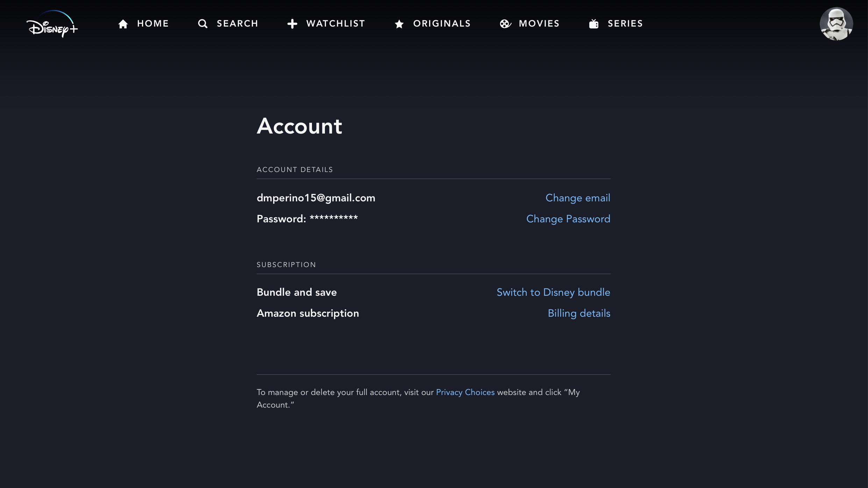Click the Disney+ home logo icon
This screenshot has height=488, width=868.
click(52, 24)
